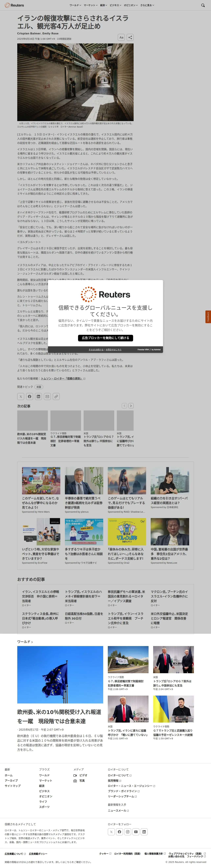Click そのまま続ける link in popup

coord(96,349)
